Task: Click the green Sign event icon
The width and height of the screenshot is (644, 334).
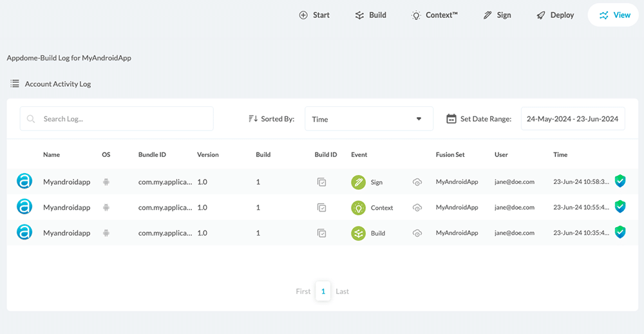Action: tap(359, 182)
